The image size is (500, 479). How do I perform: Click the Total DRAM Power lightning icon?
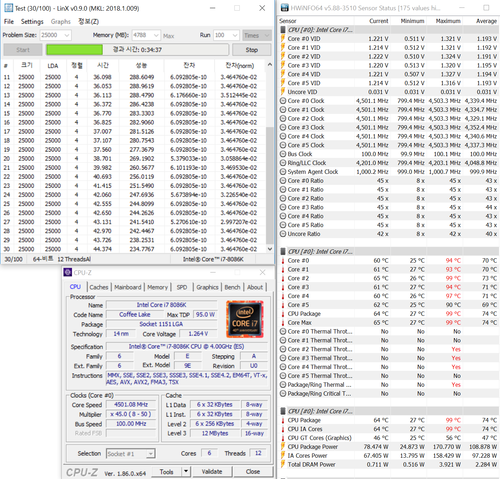[x=283, y=464]
